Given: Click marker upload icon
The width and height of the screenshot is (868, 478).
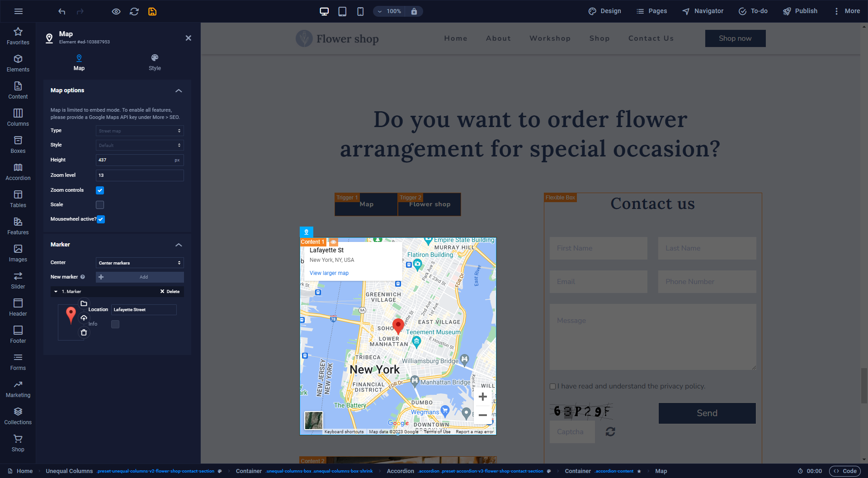Looking at the screenshot, I should (84, 318).
